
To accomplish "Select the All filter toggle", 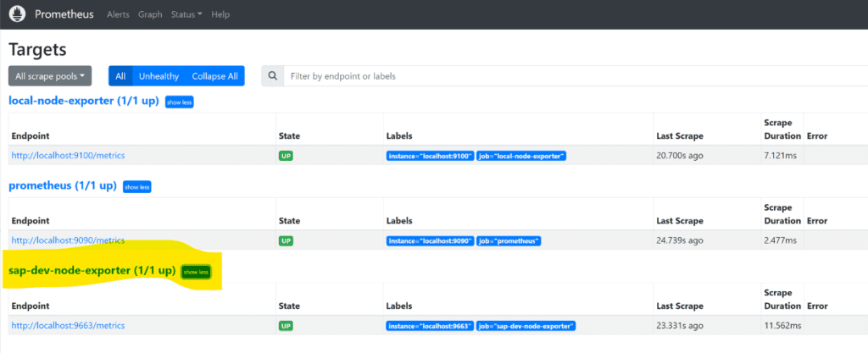I will pos(120,76).
